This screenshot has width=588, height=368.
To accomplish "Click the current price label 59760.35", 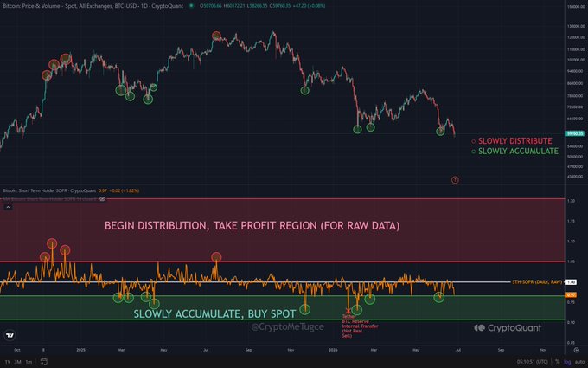I will click(x=574, y=133).
